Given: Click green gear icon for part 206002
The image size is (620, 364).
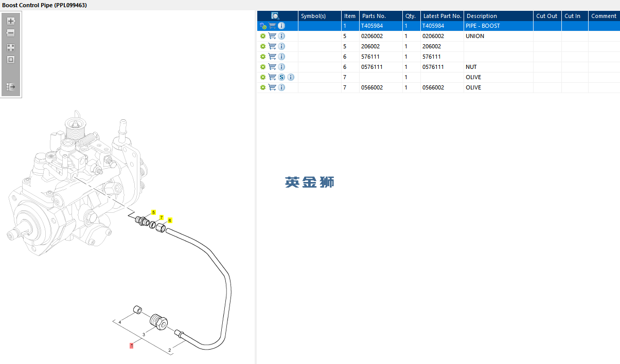Looking at the screenshot, I should coord(263,46).
